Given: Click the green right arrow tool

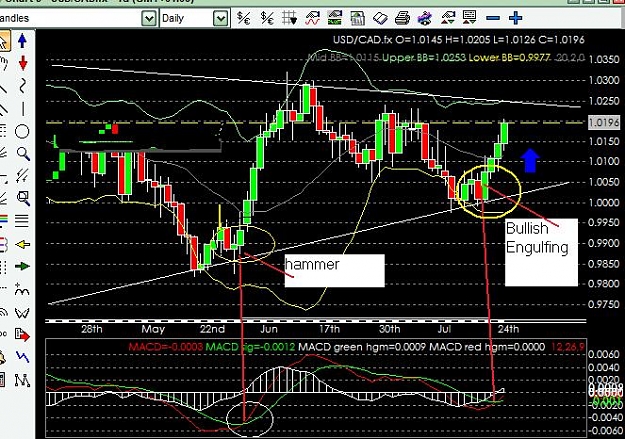Looking at the screenshot, I should click(22, 266).
